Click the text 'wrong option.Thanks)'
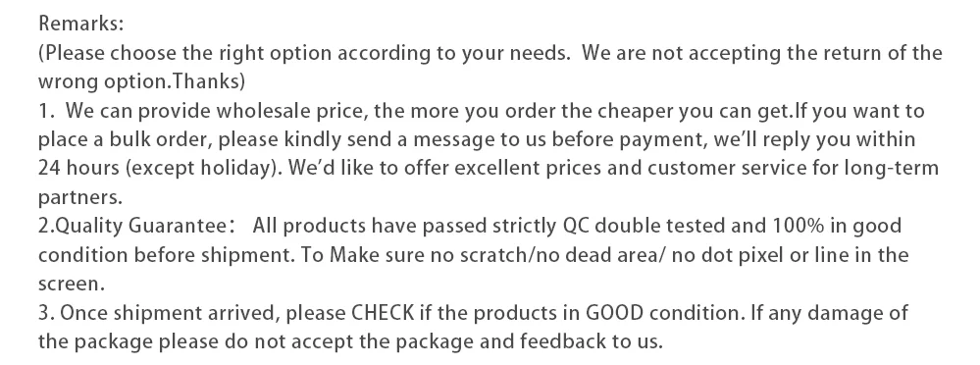 click(x=142, y=81)
